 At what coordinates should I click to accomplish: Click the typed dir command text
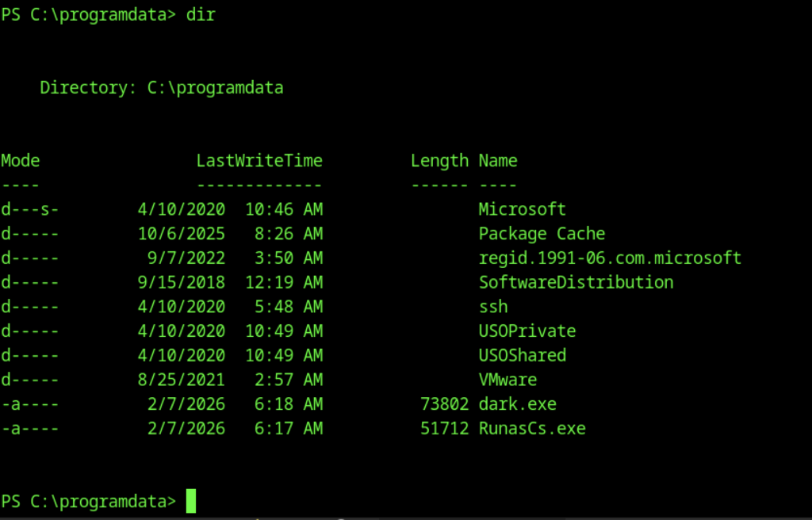pyautogui.click(x=201, y=15)
